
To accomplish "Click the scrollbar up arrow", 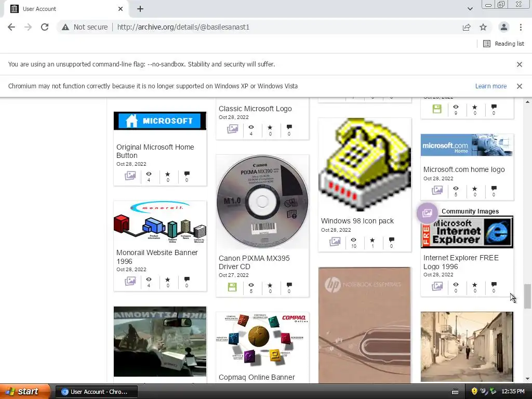I will (x=527, y=102).
